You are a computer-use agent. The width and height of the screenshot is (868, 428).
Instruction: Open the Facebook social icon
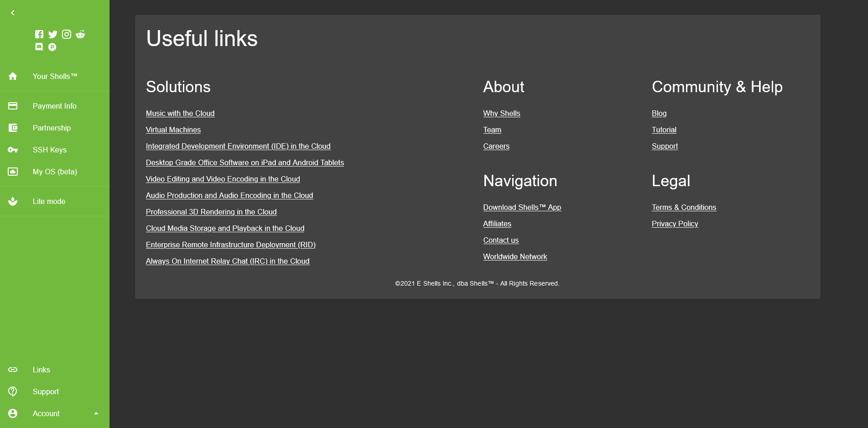coord(39,34)
